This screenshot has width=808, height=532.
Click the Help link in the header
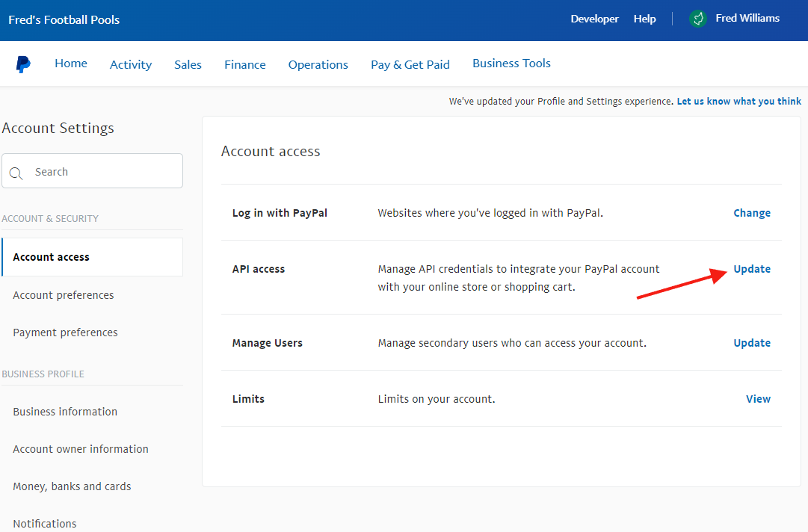(x=644, y=19)
